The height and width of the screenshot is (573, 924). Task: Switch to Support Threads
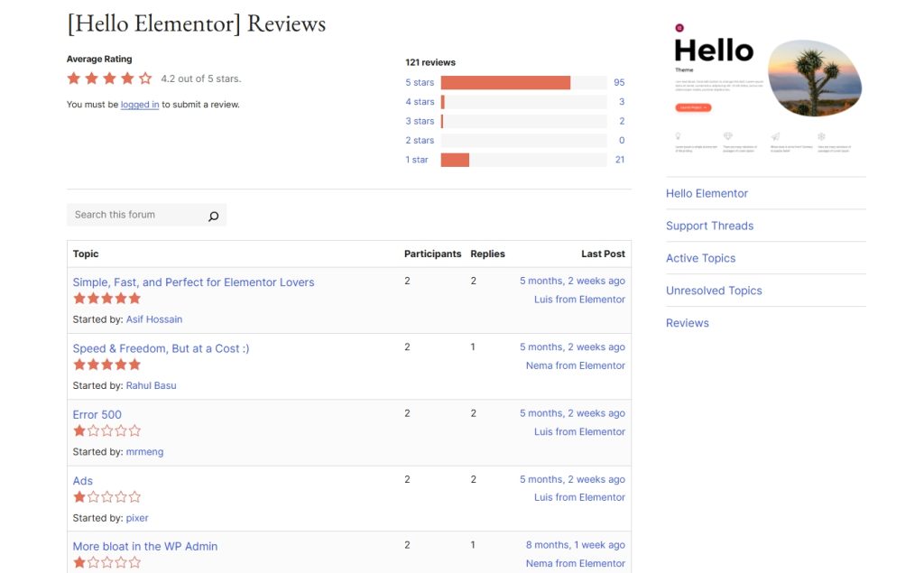coord(709,226)
